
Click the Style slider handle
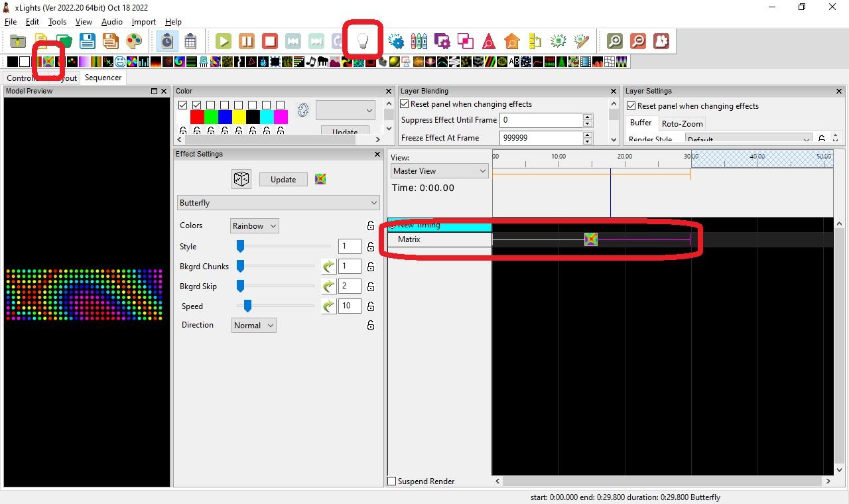pos(241,247)
